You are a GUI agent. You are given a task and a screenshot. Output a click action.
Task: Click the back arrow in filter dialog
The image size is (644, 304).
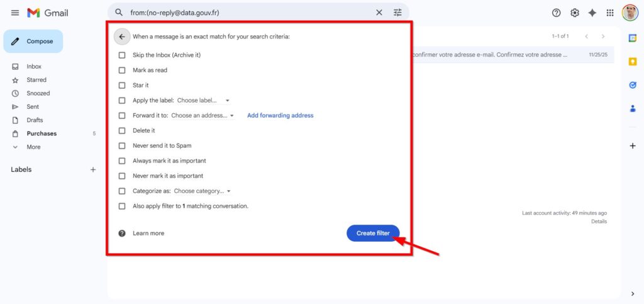coord(121,37)
